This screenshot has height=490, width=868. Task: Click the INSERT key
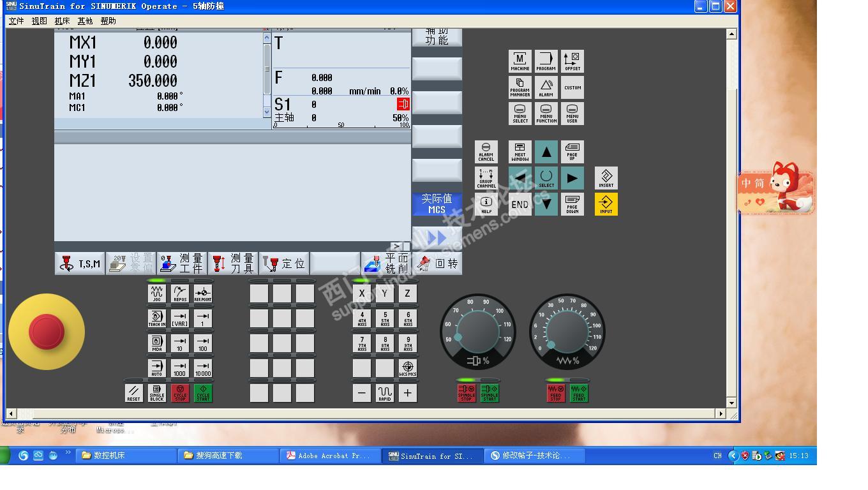point(606,178)
